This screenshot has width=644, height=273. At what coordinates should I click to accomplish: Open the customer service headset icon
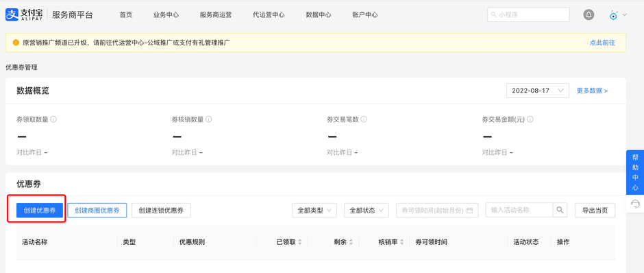tap(635, 204)
